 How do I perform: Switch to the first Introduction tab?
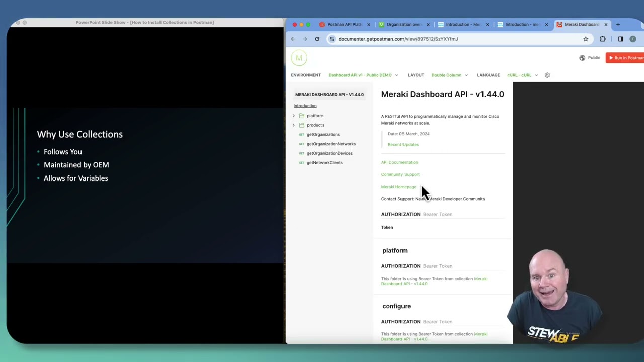(x=463, y=24)
